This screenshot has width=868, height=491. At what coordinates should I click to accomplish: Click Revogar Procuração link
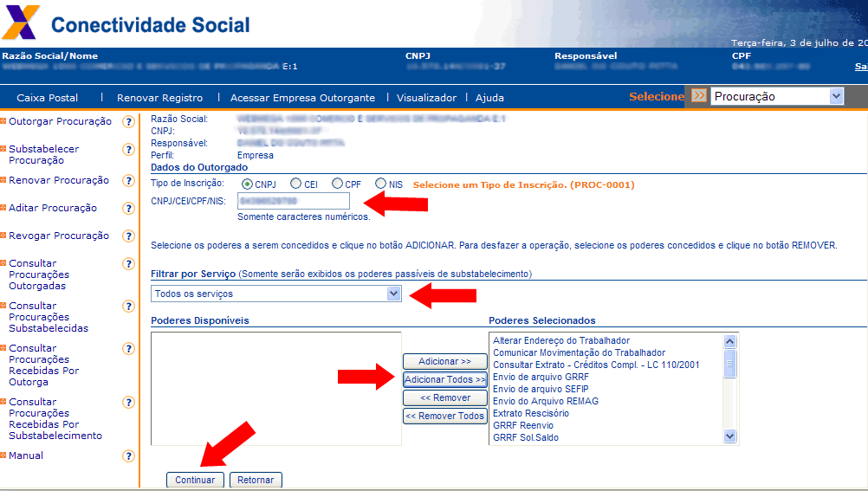59,236
